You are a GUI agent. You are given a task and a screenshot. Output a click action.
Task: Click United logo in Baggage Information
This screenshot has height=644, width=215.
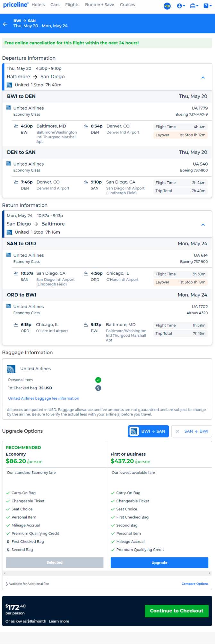click(x=11, y=369)
